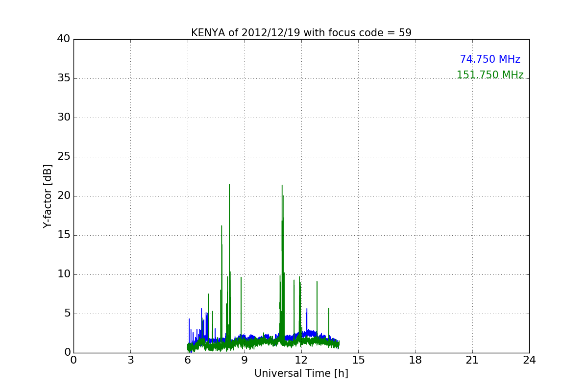Click the x-axis tick label "9"
This screenshot has height=392, width=588.
[x=245, y=360]
